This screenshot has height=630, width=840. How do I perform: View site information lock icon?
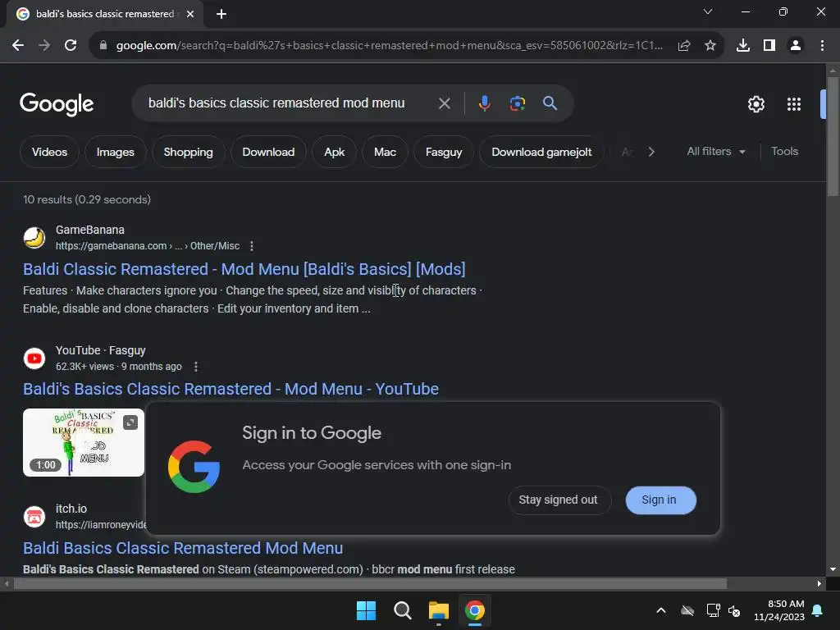click(x=103, y=46)
